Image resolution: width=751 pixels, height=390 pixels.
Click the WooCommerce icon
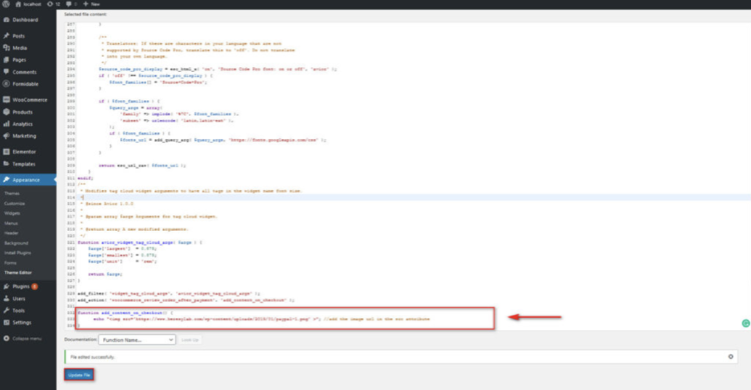[x=6, y=100]
